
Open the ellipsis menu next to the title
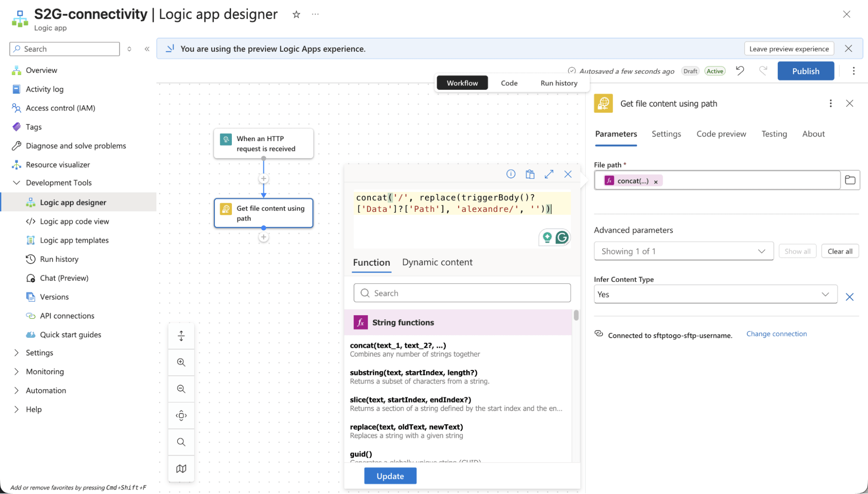(x=315, y=14)
